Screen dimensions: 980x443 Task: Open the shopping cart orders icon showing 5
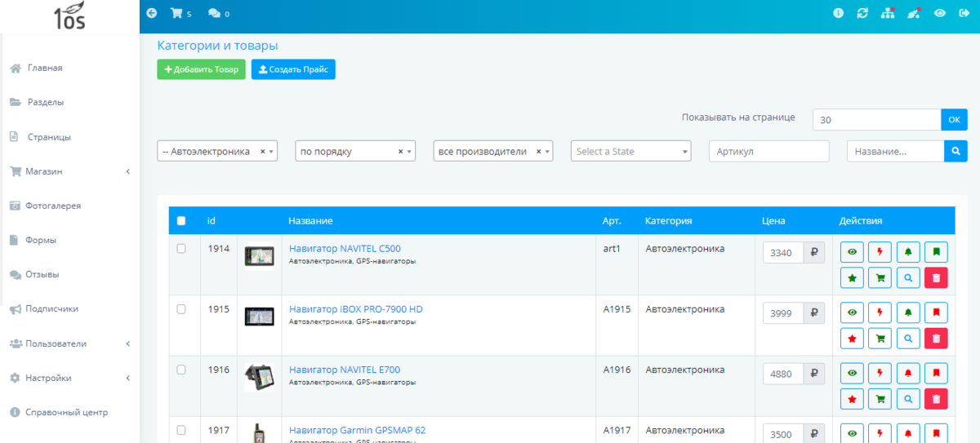point(180,14)
